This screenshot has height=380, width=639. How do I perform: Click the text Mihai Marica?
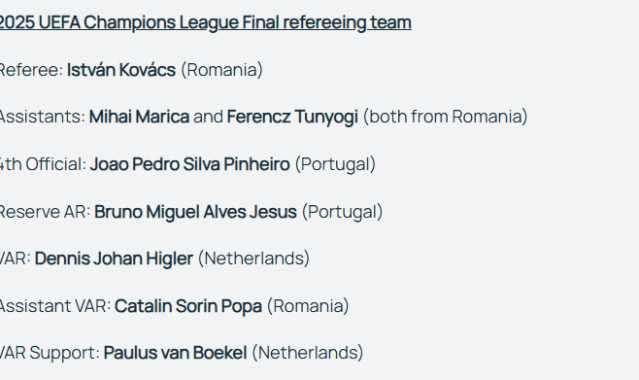(x=139, y=117)
